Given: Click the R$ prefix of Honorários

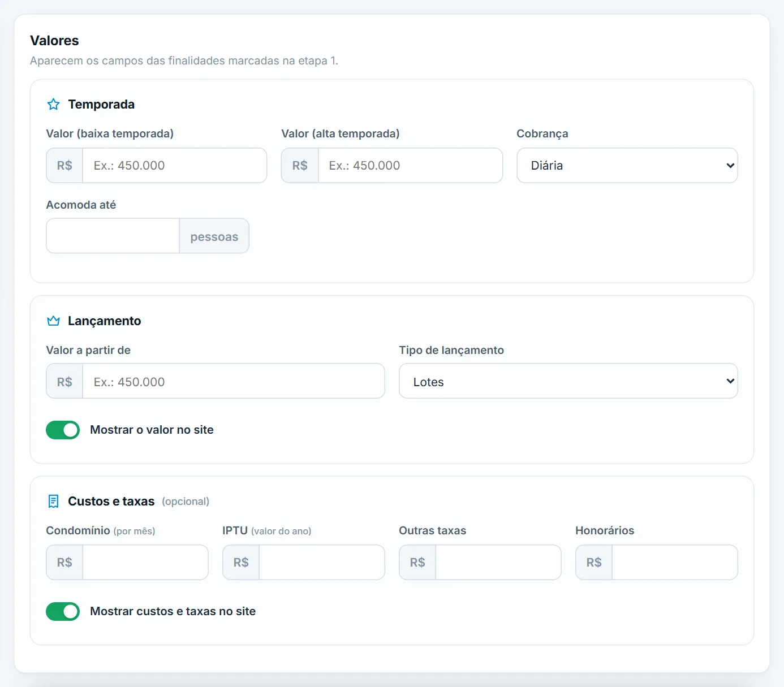Looking at the screenshot, I should coord(594,562).
